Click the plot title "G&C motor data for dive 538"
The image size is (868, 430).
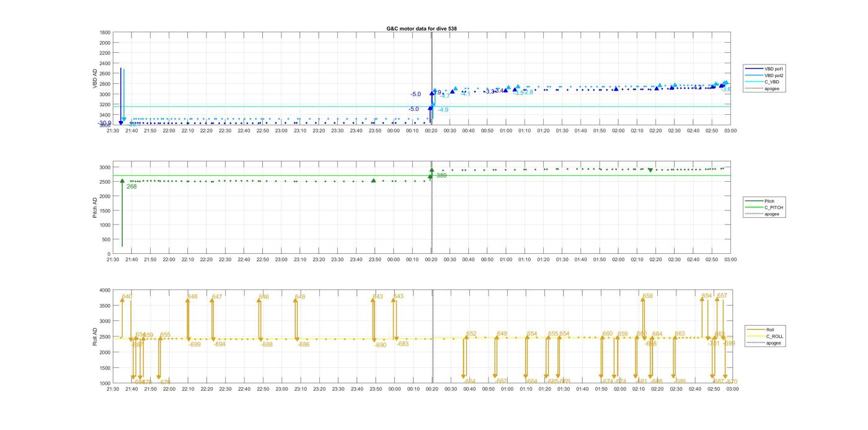pyautogui.click(x=422, y=29)
